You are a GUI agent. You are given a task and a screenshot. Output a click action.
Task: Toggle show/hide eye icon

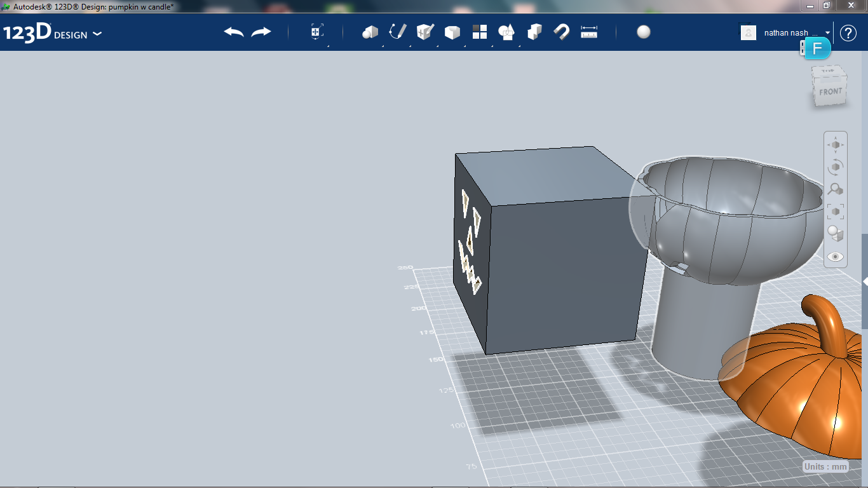click(x=836, y=257)
